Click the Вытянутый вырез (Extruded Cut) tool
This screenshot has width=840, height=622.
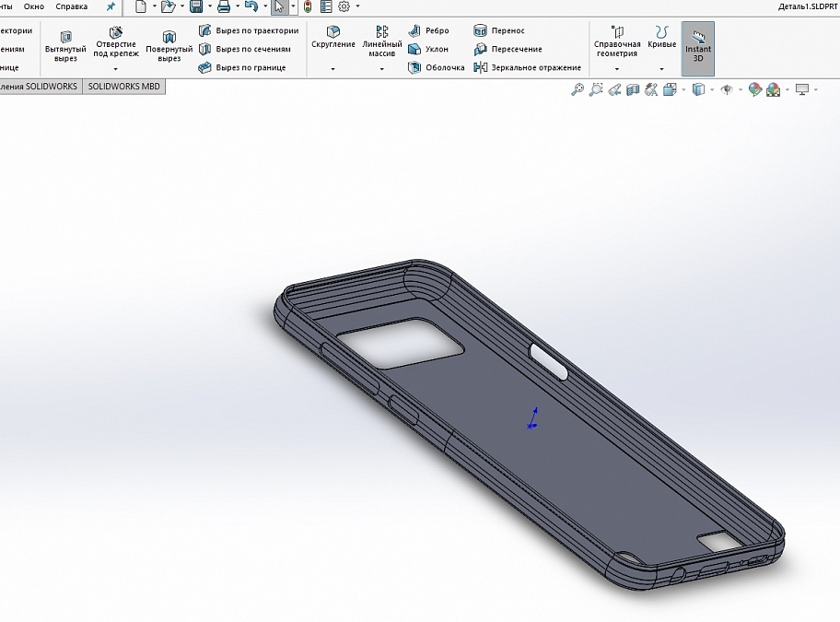(65, 46)
